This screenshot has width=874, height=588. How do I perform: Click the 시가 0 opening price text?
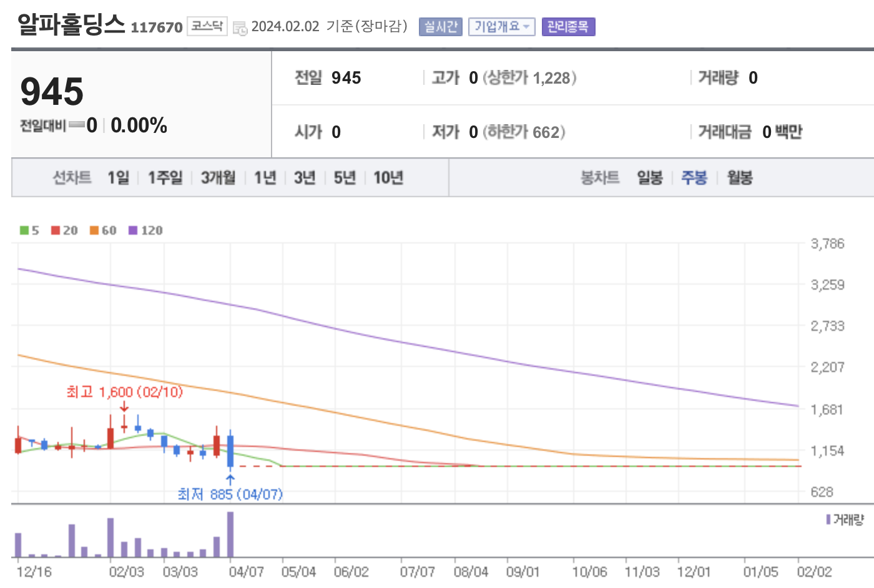point(318,132)
